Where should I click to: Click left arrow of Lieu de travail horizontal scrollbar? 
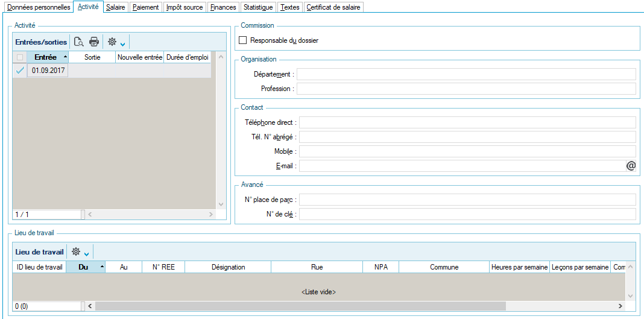click(x=90, y=306)
